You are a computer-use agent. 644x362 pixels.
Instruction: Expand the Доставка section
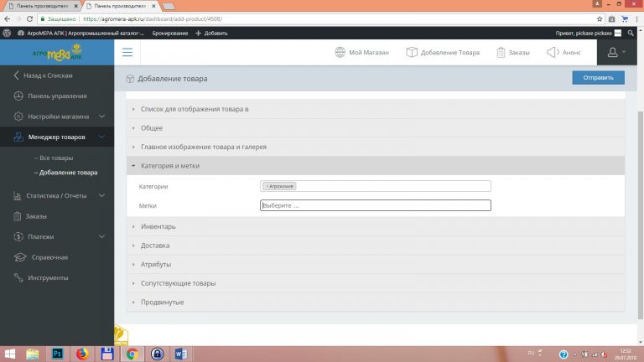(155, 246)
